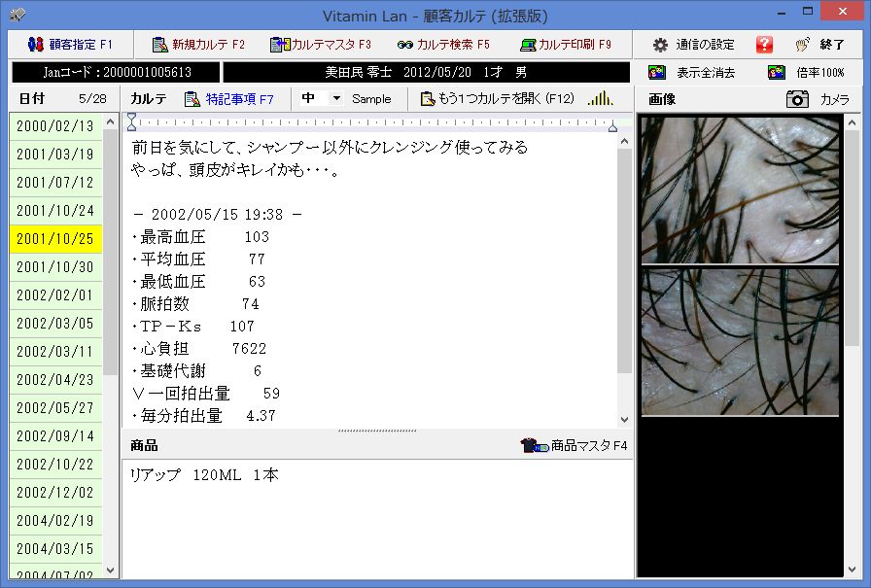Click the top scalp photo thumbnail
The height and width of the screenshot is (588, 871).
(739, 190)
